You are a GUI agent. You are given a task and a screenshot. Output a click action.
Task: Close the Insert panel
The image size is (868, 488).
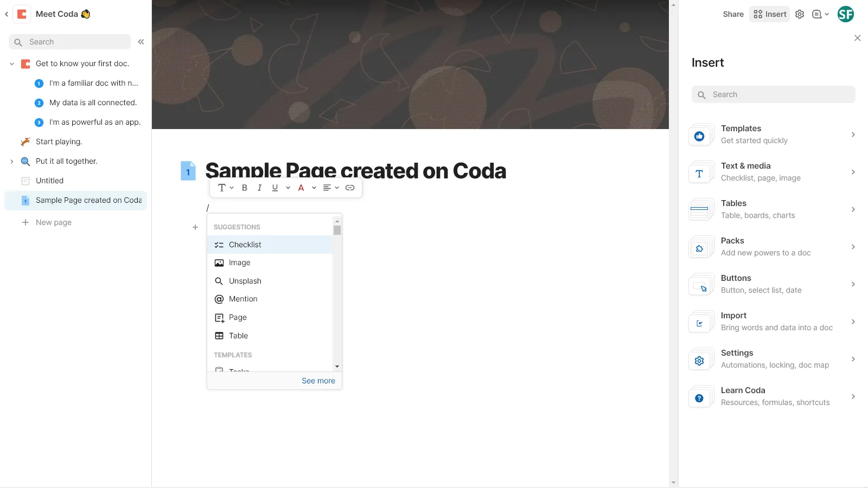857,38
